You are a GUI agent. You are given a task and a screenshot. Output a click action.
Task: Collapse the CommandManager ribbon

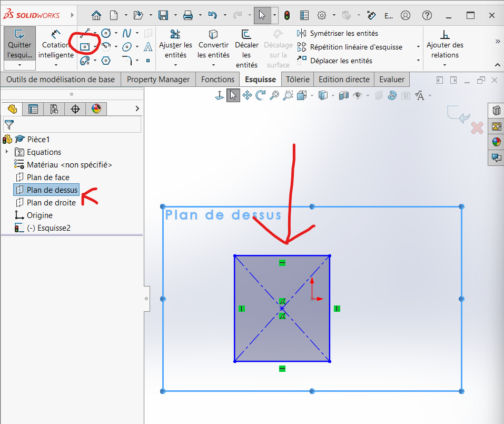coord(498,65)
